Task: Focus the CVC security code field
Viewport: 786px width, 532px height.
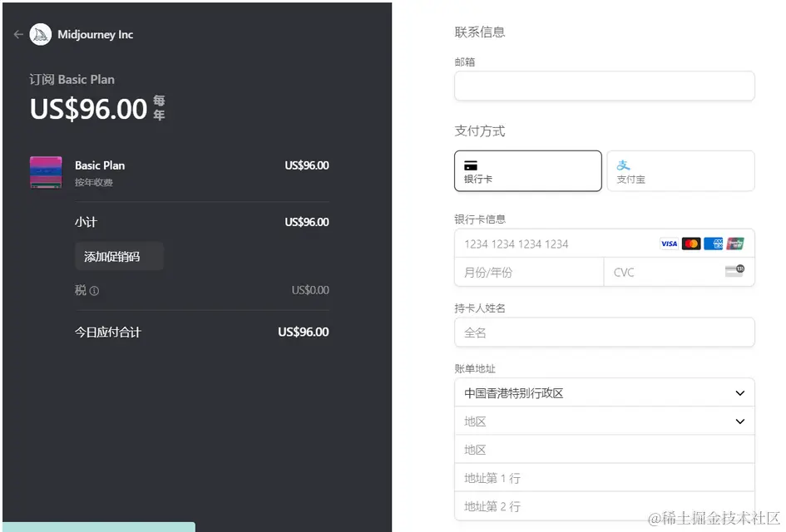Action: tap(680, 273)
